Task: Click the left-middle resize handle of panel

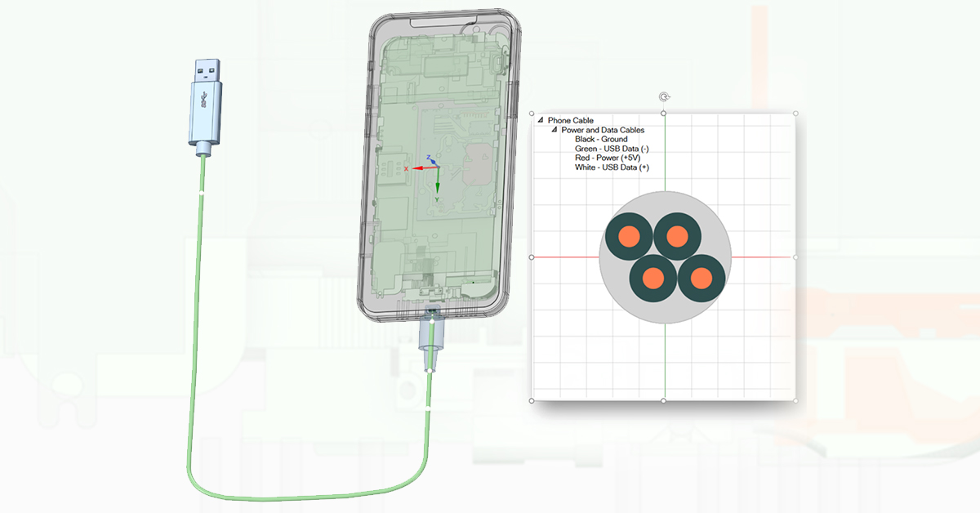Action: tap(532, 257)
